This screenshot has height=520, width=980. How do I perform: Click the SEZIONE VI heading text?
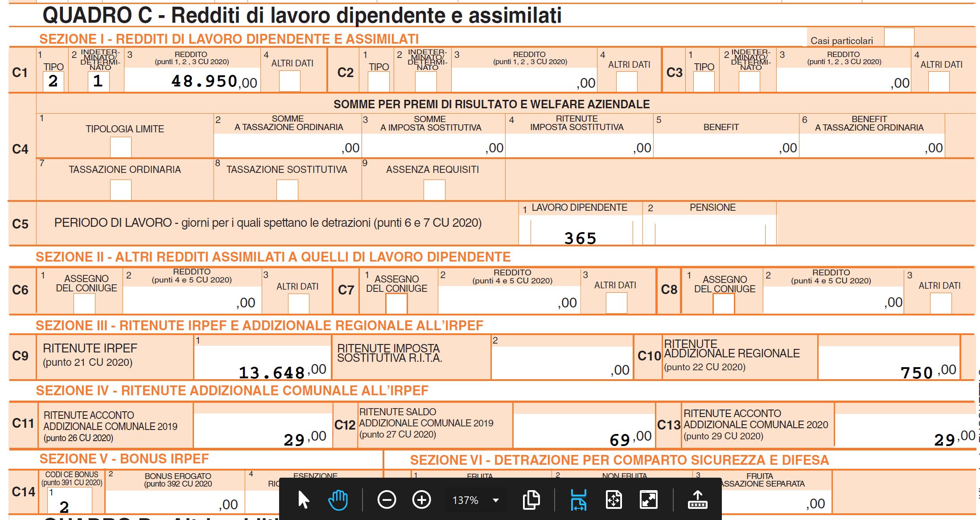(619, 460)
